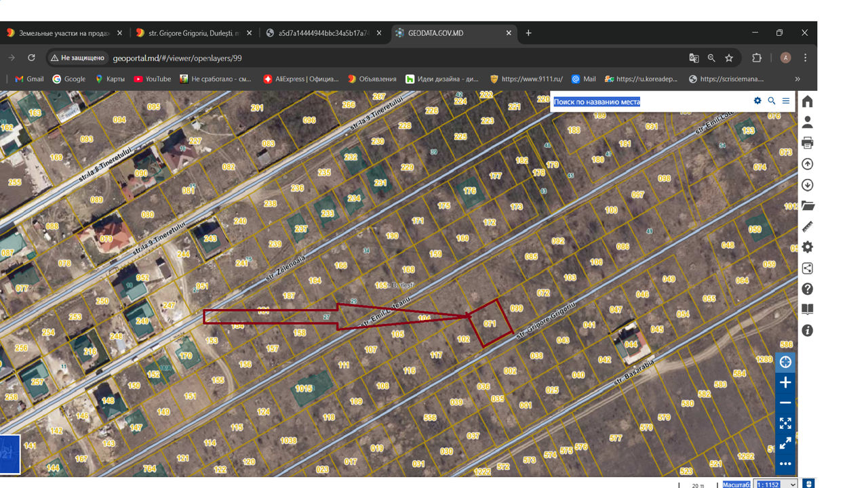This screenshot has width=868, height=488.
Task: Click the 'Не защищено' security indicator
Action: pos(77,58)
